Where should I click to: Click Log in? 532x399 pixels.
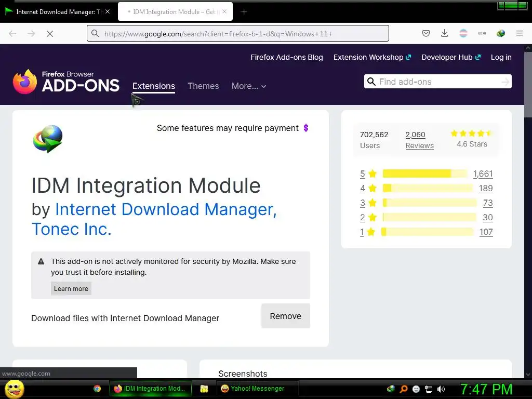point(501,57)
